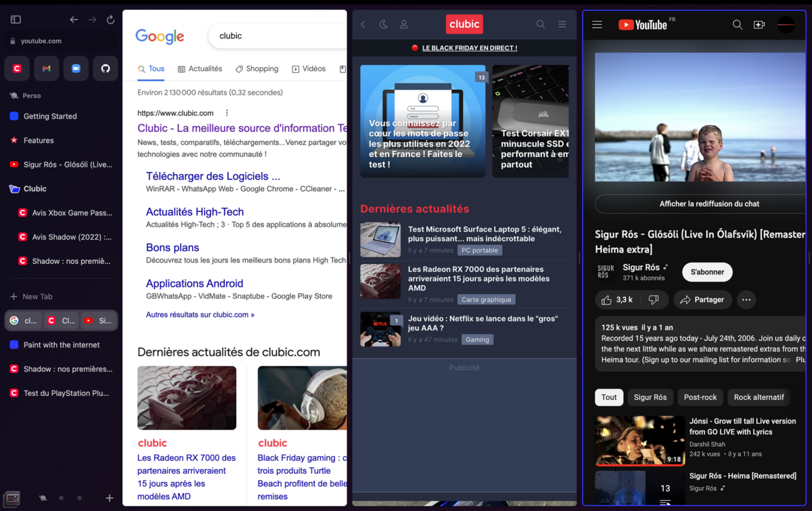Expand the Clubic folder in sidebar
Viewport: 812px width, 511px height.
(61, 189)
